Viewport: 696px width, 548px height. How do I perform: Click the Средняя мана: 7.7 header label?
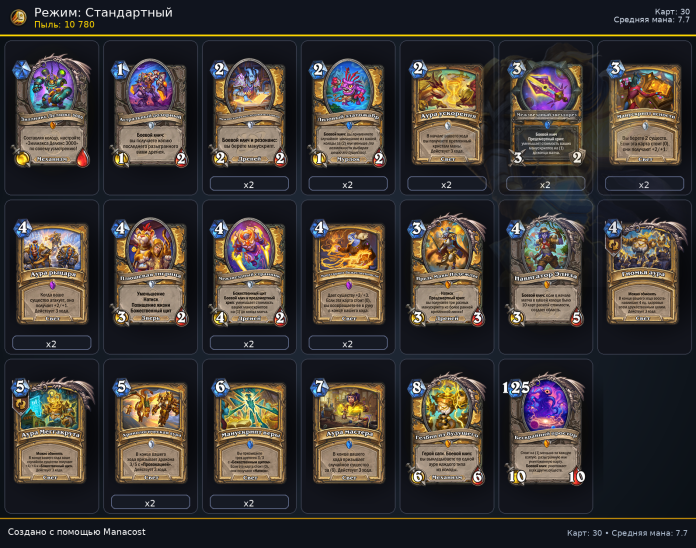pyautogui.click(x=651, y=20)
